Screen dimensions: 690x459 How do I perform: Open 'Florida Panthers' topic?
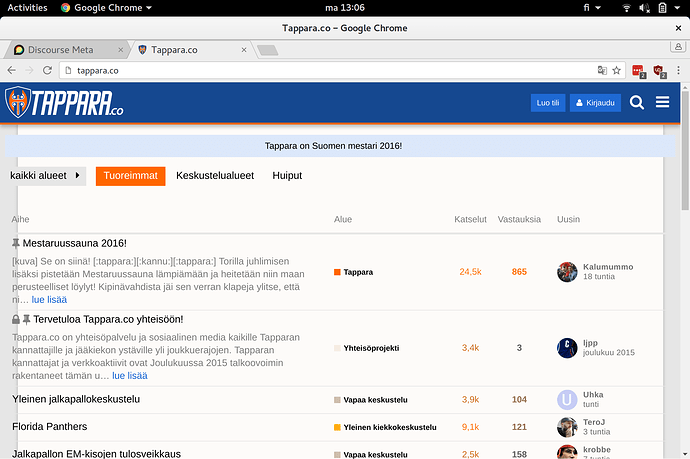point(50,426)
